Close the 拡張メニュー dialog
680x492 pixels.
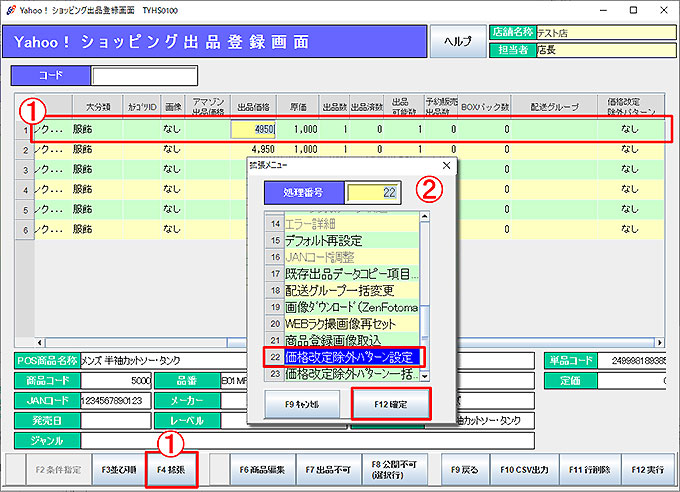tap(446, 164)
